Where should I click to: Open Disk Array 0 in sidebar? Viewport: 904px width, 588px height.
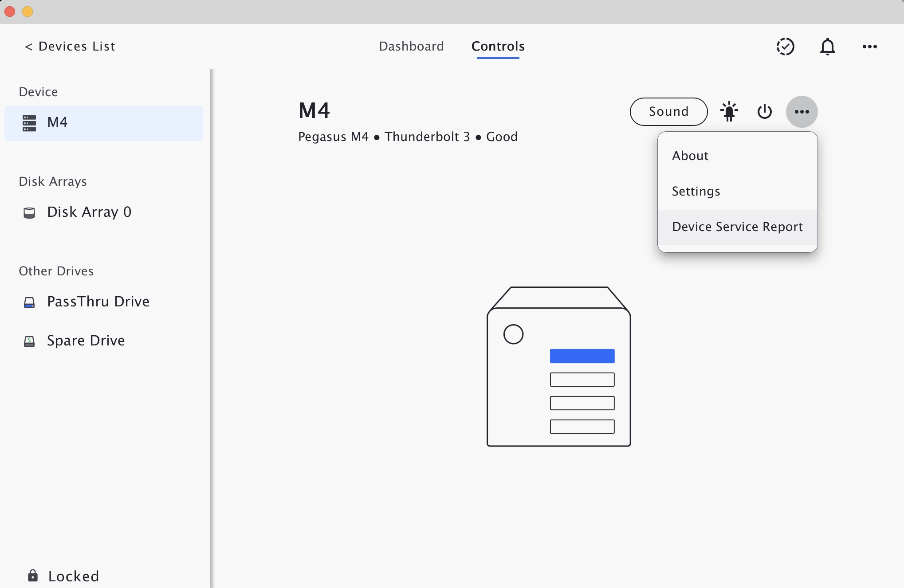89,212
